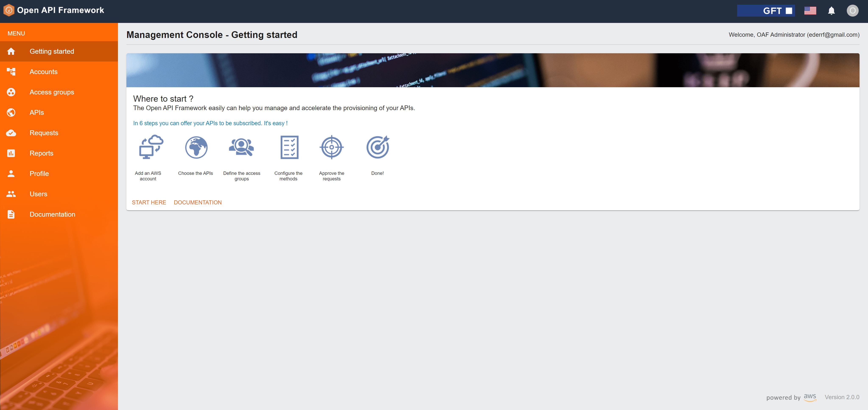868x410 pixels.
Task: Click the START HERE link
Action: point(149,202)
